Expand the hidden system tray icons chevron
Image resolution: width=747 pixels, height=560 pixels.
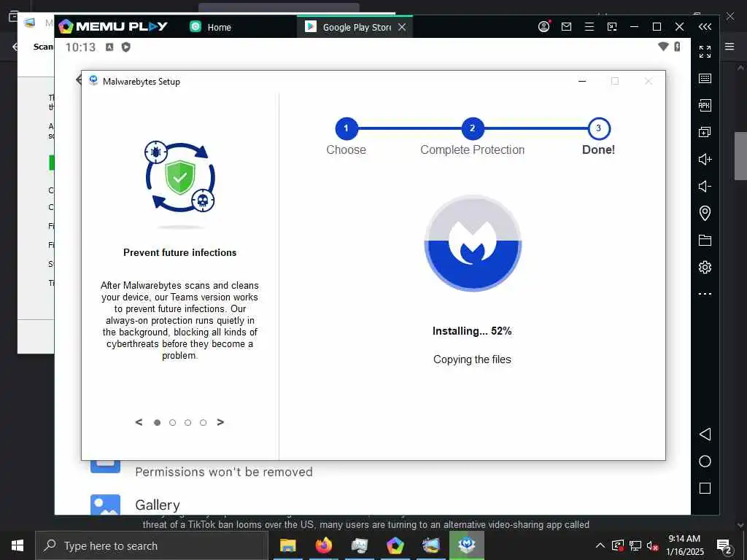600,545
